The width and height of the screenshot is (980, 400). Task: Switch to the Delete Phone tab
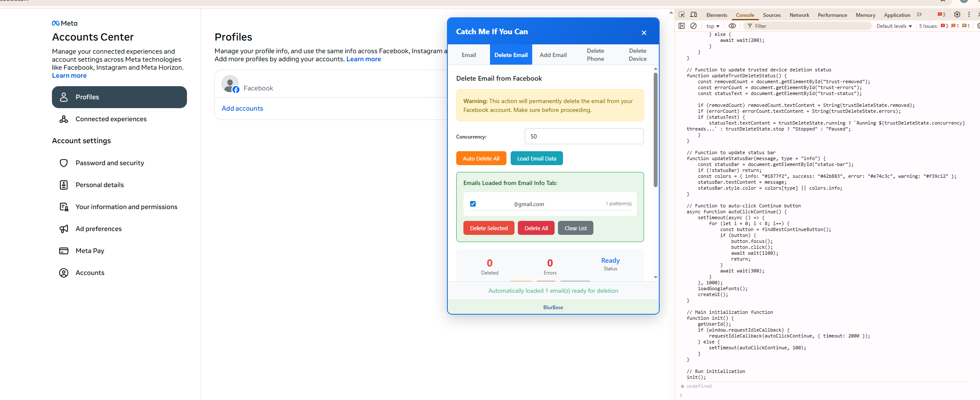pos(596,55)
